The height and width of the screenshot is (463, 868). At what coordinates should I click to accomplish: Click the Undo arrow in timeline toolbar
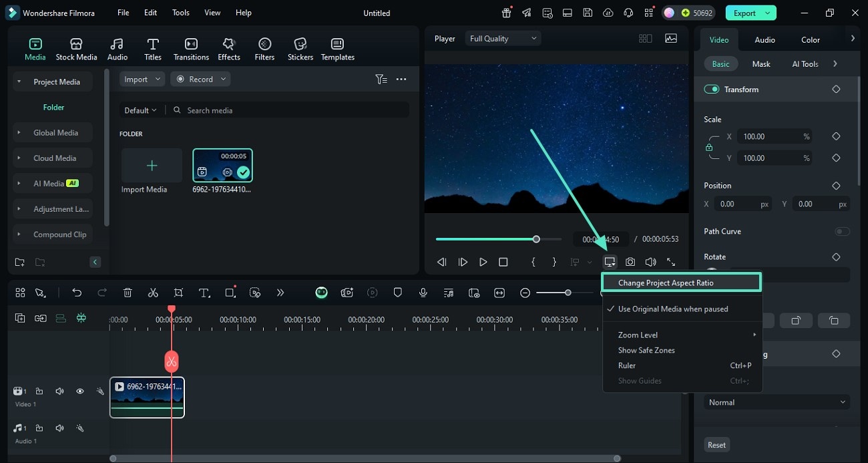point(77,293)
